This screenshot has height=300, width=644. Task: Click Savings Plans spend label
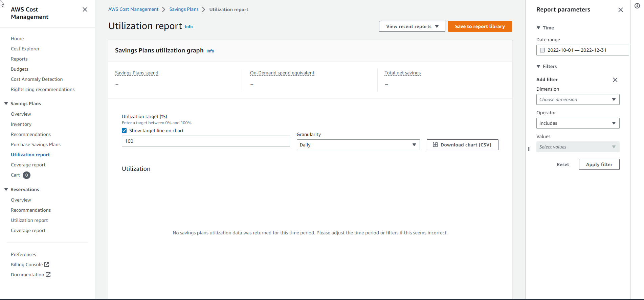coord(137,73)
